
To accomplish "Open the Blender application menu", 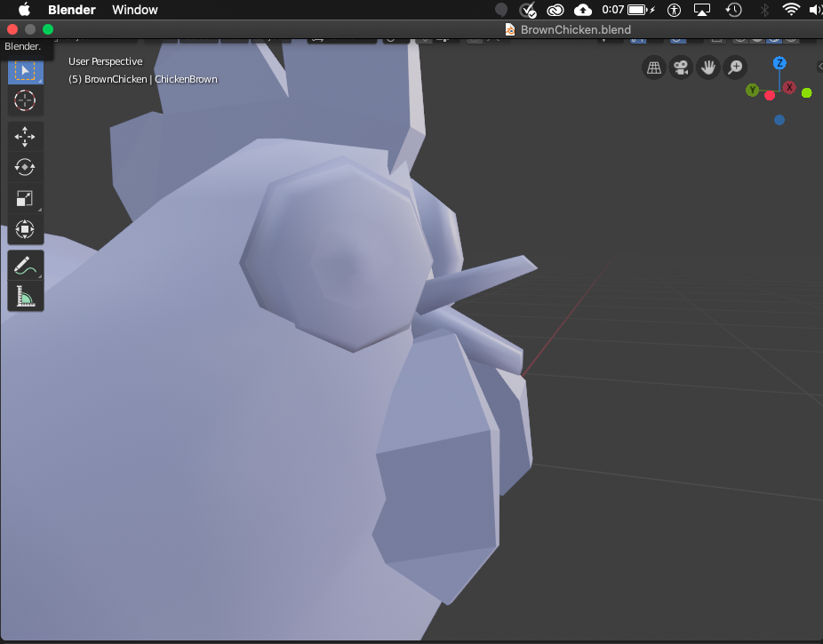I will 71,10.
